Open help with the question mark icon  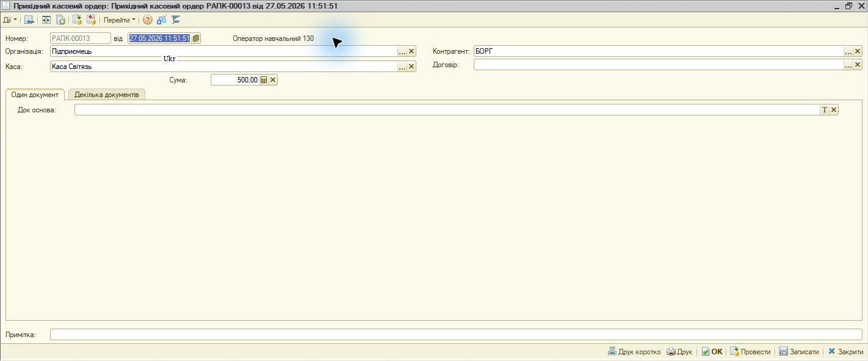point(148,20)
